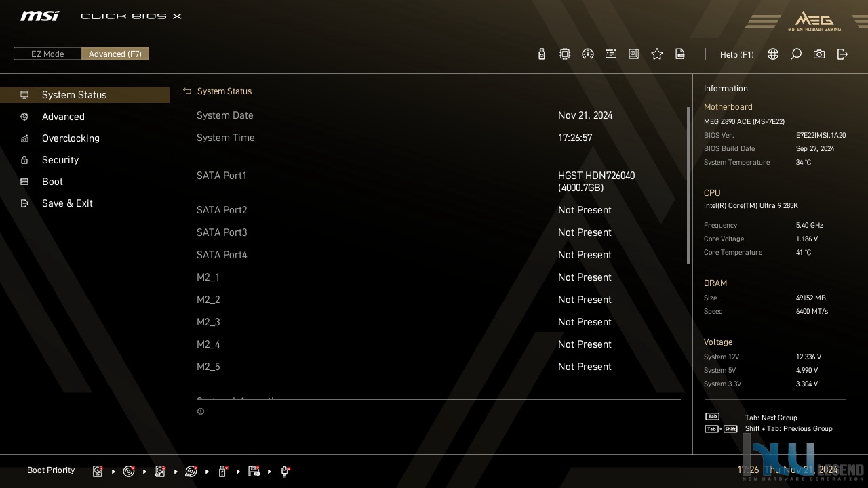868x488 pixels.
Task: Select the System Date value Nov 21, 2024
Action: click(x=585, y=115)
